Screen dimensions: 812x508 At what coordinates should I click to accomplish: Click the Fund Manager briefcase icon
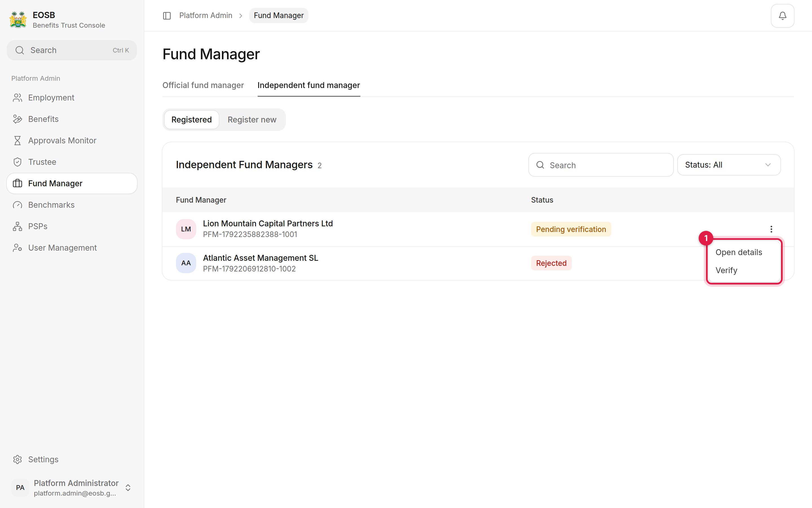[17, 183]
